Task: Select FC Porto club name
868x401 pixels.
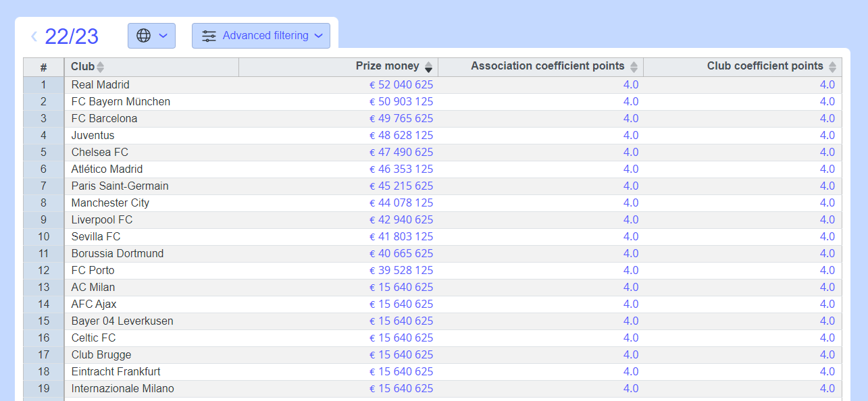Action: click(93, 271)
